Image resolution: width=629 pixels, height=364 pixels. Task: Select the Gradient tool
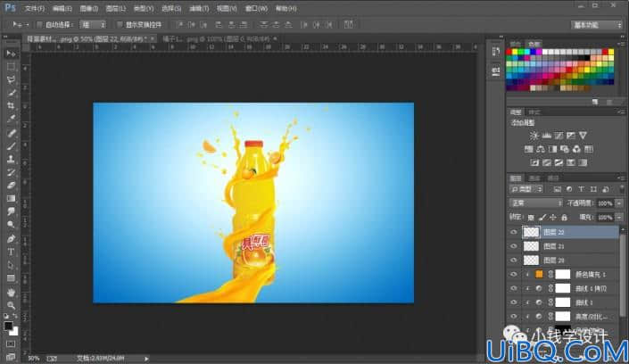point(11,198)
